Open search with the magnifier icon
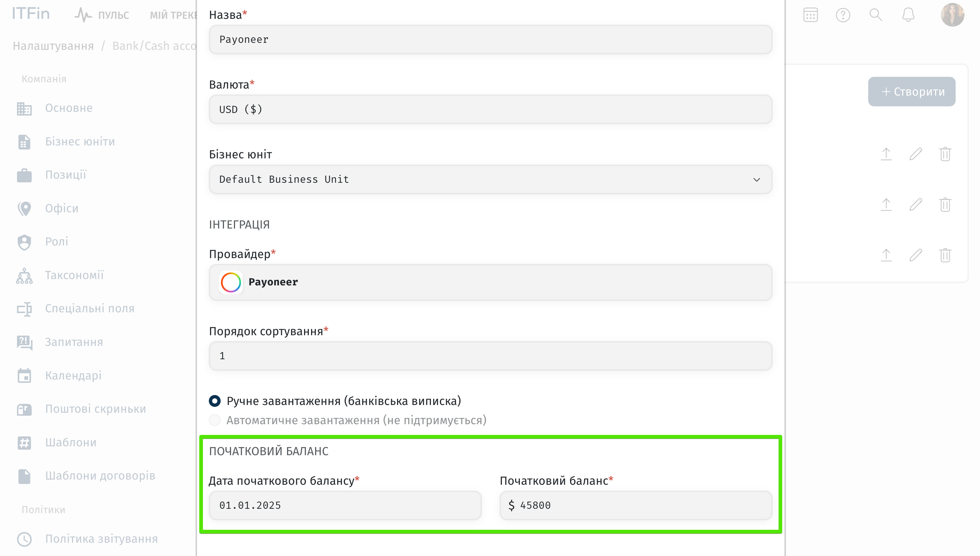 pyautogui.click(x=876, y=15)
